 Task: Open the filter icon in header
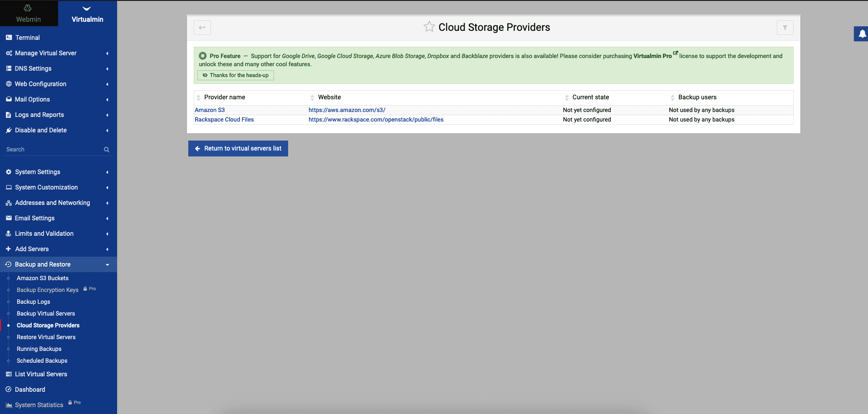[785, 28]
